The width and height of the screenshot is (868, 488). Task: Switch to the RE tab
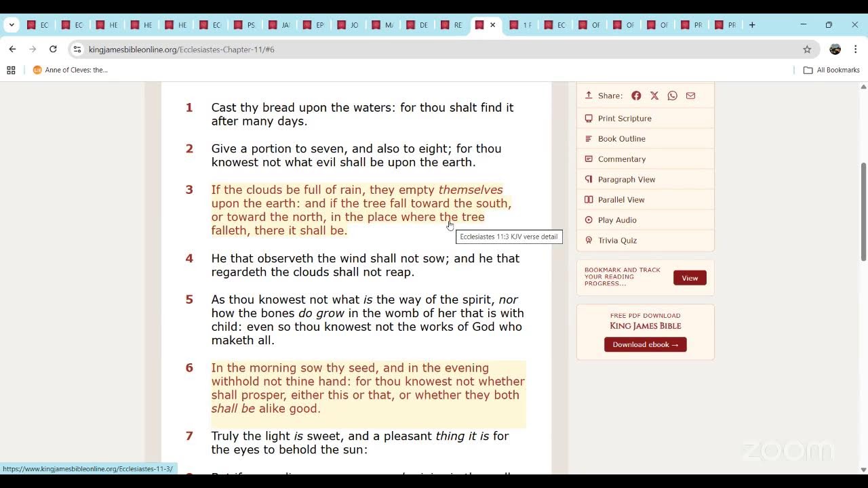(452, 25)
